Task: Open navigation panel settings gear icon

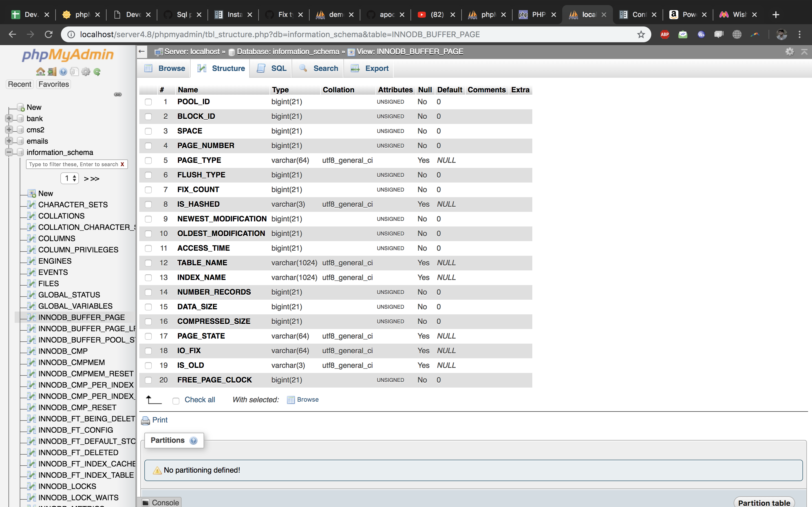Action: tap(85, 72)
